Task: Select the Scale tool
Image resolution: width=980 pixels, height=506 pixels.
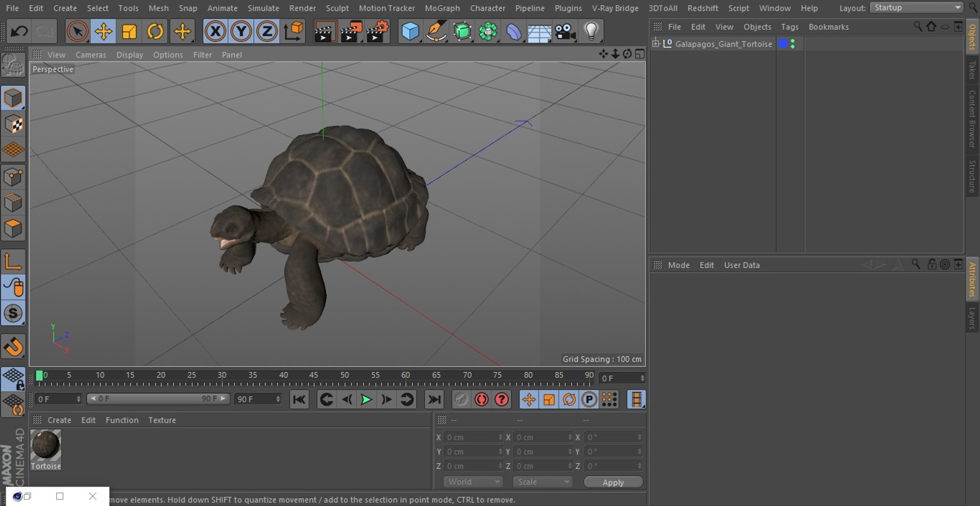Action: coord(129,32)
